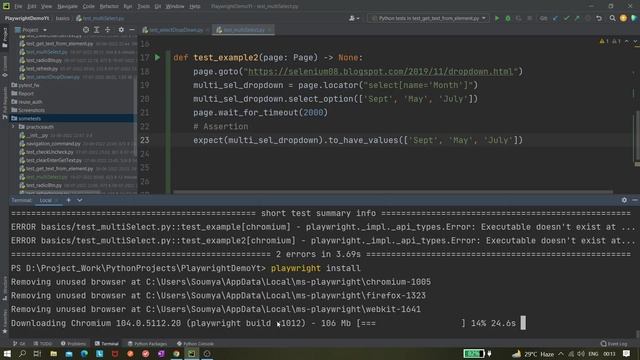Click the Git commit checkmark icon

coord(566,18)
